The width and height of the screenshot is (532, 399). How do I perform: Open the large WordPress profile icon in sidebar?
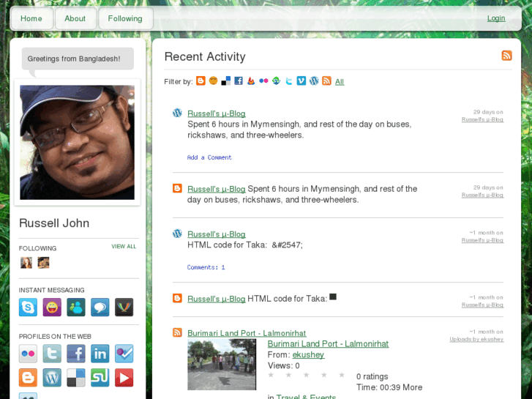coord(52,378)
